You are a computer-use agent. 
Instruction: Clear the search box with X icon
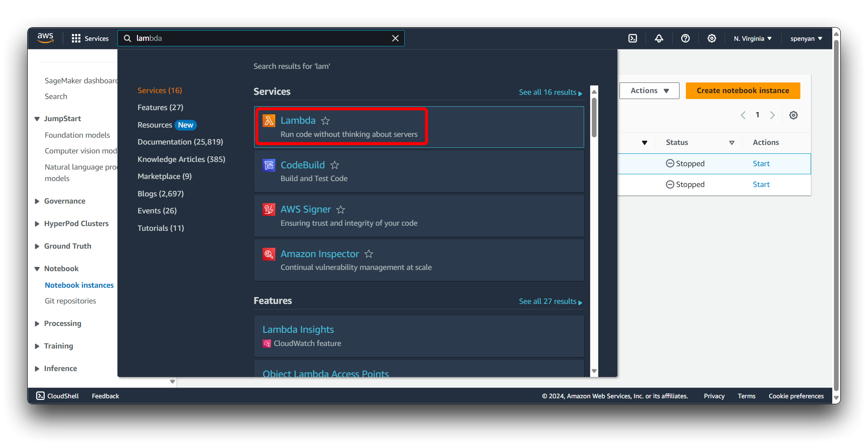pos(395,38)
